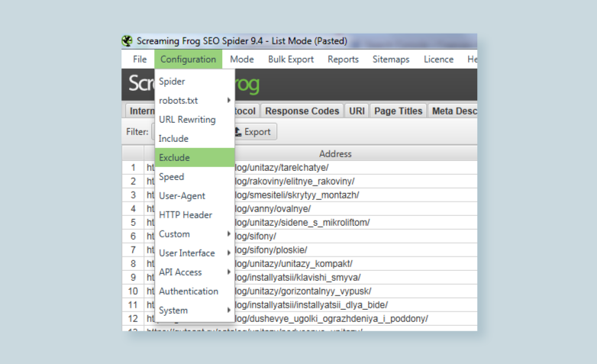This screenshot has height=364, width=597.
Task: Switch to the Meta Description tab
Action: pyautogui.click(x=453, y=111)
